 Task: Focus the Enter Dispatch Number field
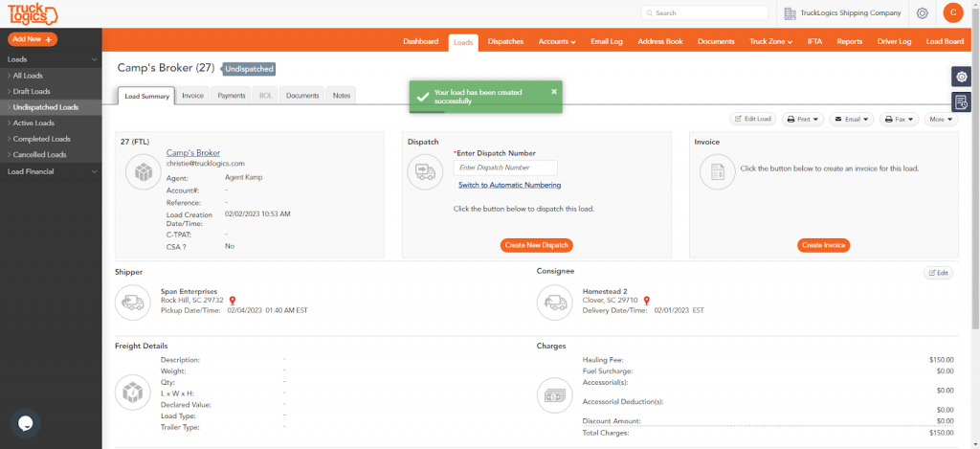505,168
